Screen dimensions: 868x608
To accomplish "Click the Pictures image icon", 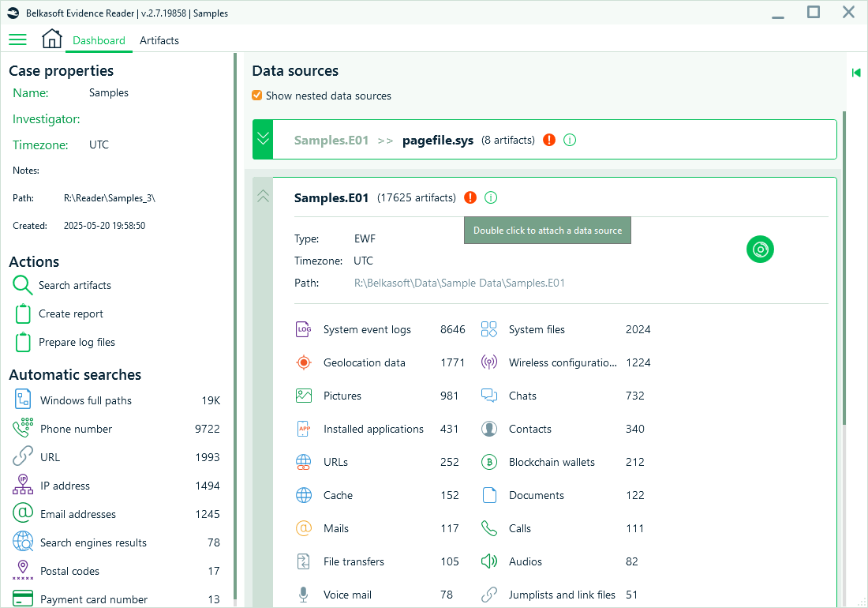I will [303, 396].
